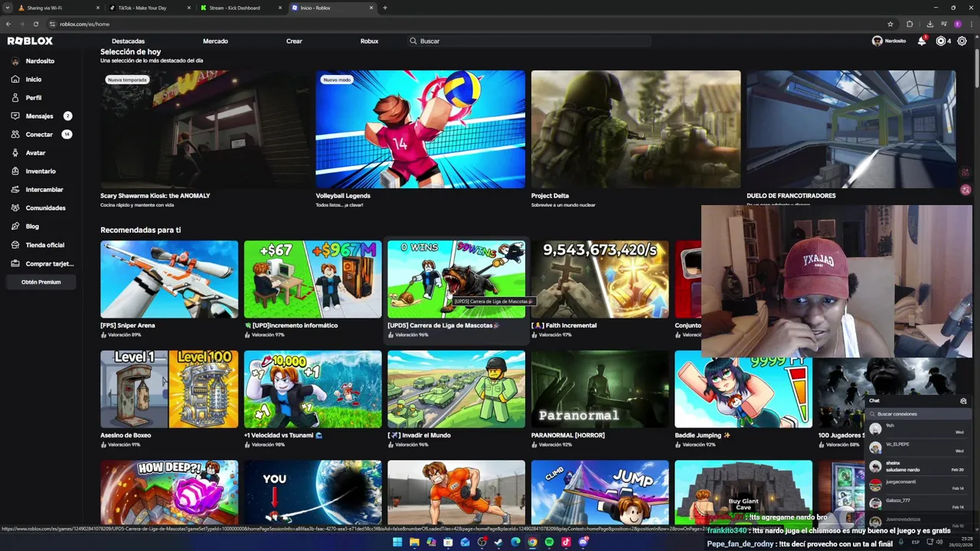The image size is (980, 551).
Task: Open Discord from the taskbar
Action: (583, 542)
